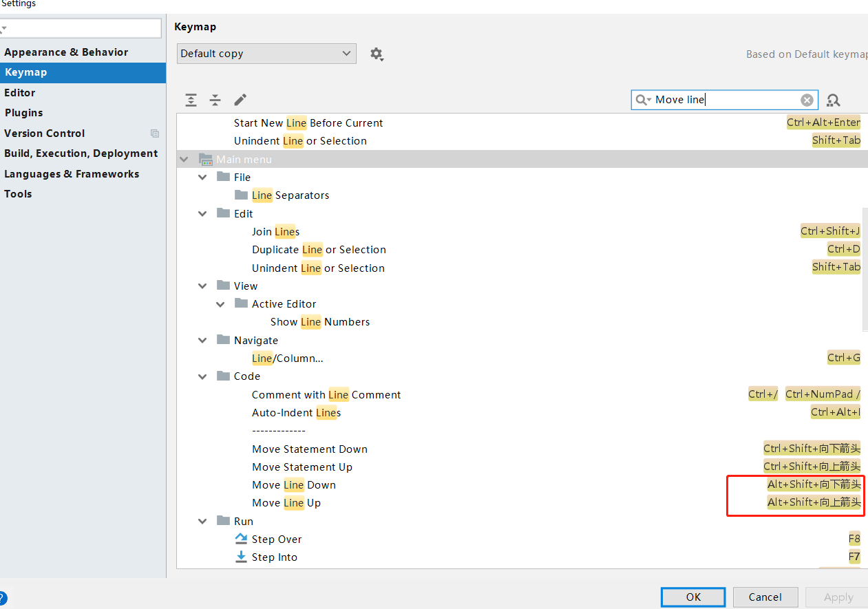Select the Move Line Up action
Screen dimensions: 868x609
[286, 503]
